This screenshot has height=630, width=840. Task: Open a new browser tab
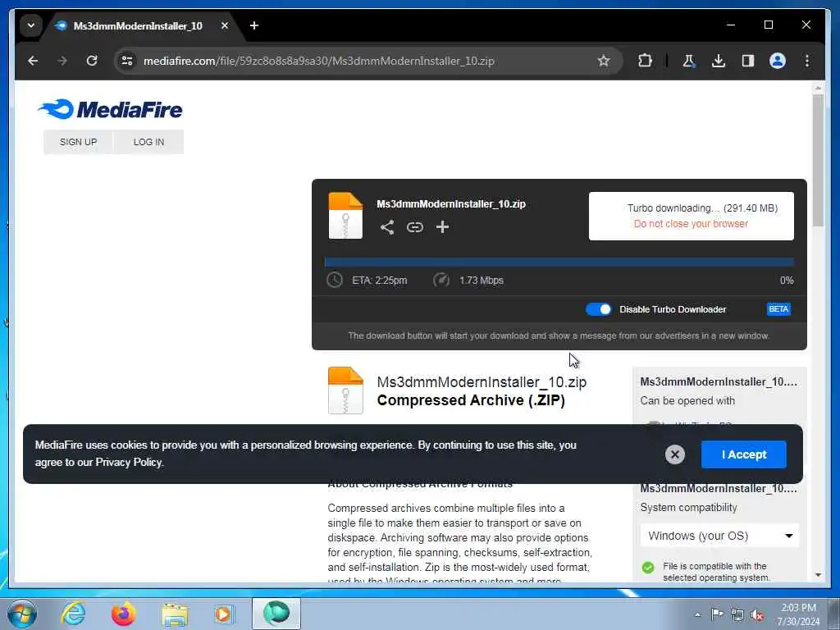coord(254,25)
